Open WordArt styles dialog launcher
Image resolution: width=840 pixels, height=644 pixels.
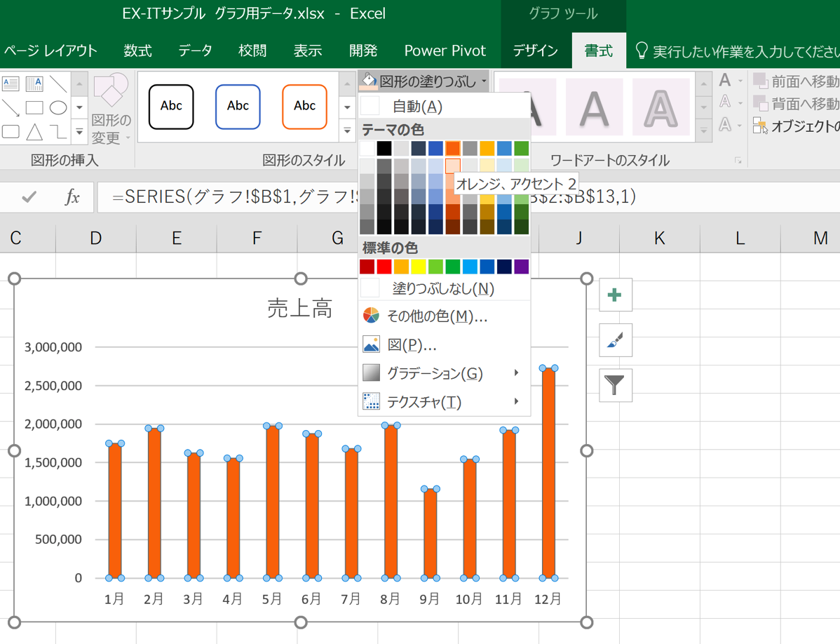coord(738,161)
